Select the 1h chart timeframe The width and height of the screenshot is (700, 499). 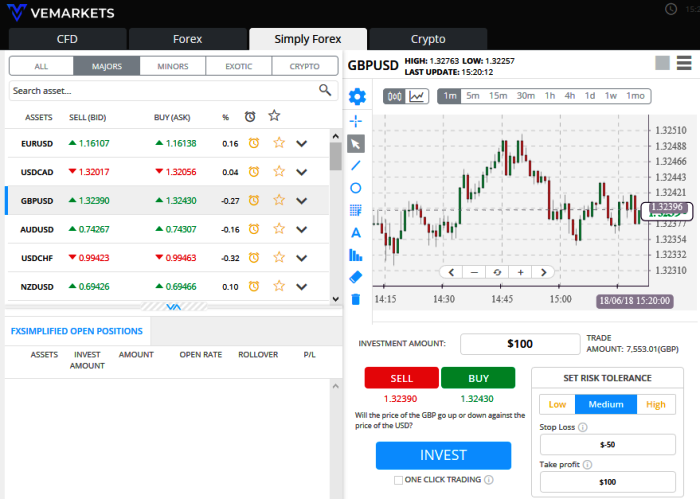pos(550,96)
